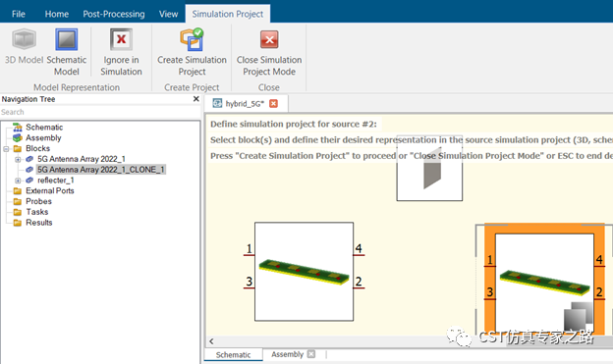Expand the 5G Antenna Array 2022_1 node

pyautogui.click(x=18, y=159)
